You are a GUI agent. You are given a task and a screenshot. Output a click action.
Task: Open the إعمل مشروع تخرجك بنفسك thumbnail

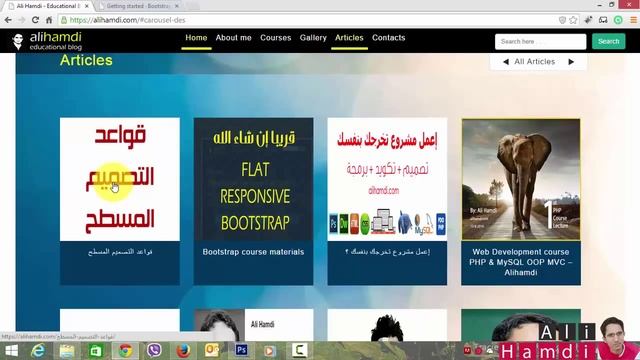click(387, 179)
